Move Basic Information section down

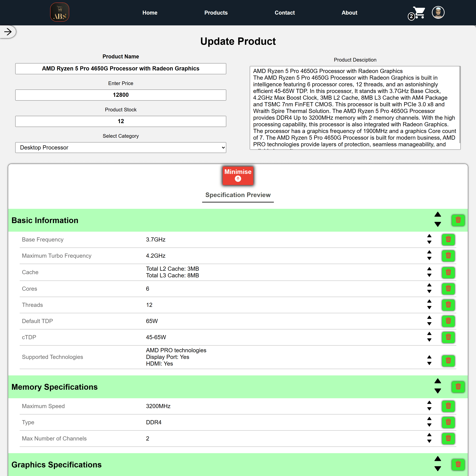[x=438, y=224]
